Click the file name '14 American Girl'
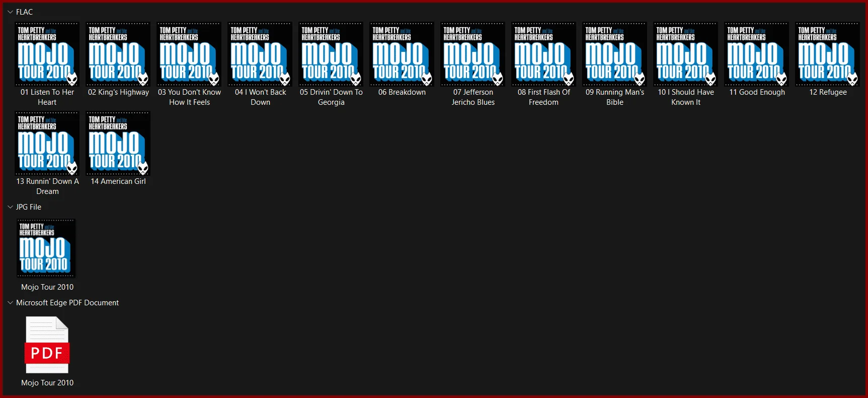This screenshot has width=868, height=398. [x=118, y=181]
